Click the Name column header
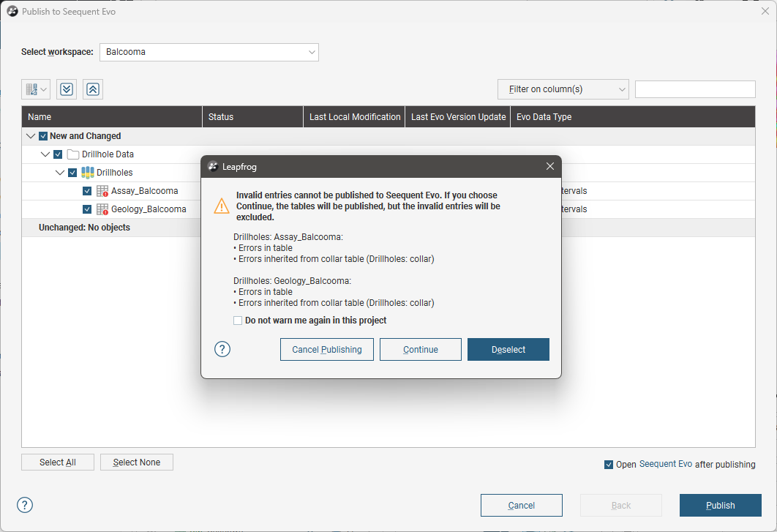Image resolution: width=777 pixels, height=532 pixels. (112, 117)
